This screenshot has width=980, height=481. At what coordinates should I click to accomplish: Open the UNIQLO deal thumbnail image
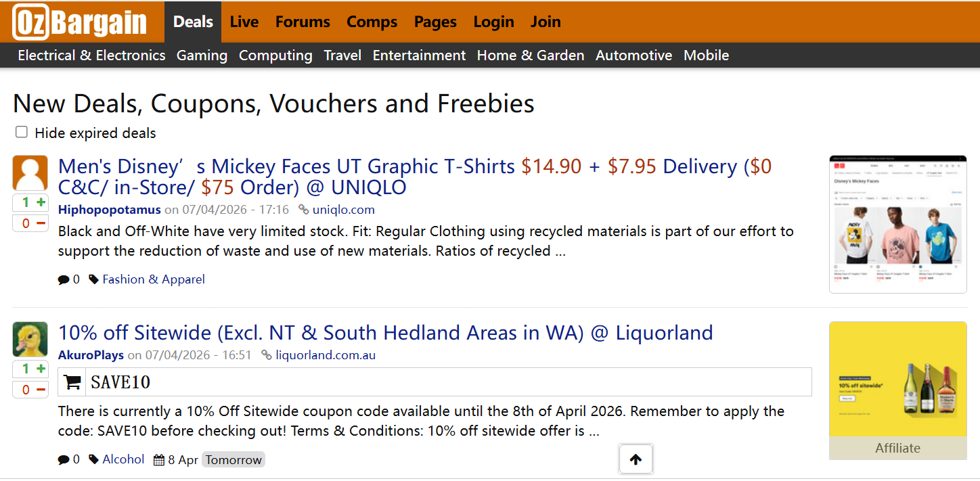tap(897, 224)
